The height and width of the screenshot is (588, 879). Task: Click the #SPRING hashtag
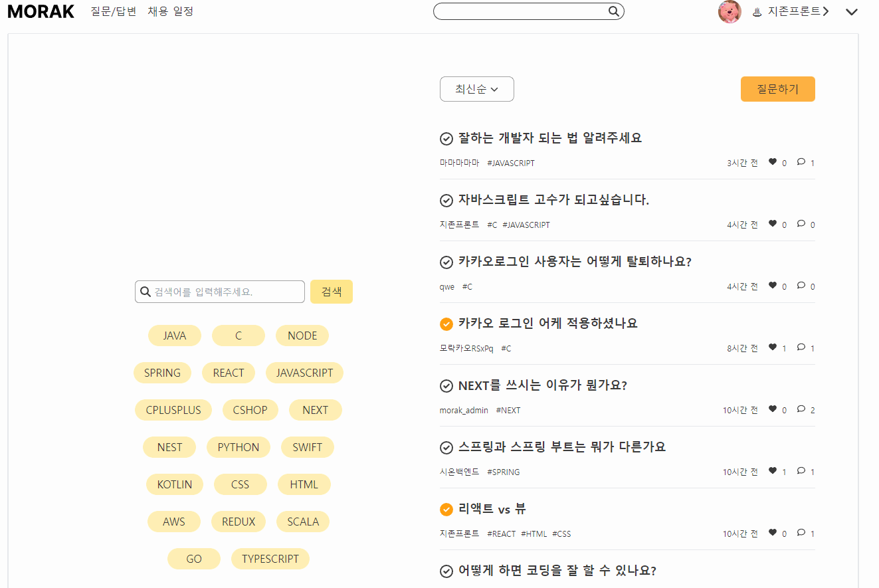click(504, 472)
